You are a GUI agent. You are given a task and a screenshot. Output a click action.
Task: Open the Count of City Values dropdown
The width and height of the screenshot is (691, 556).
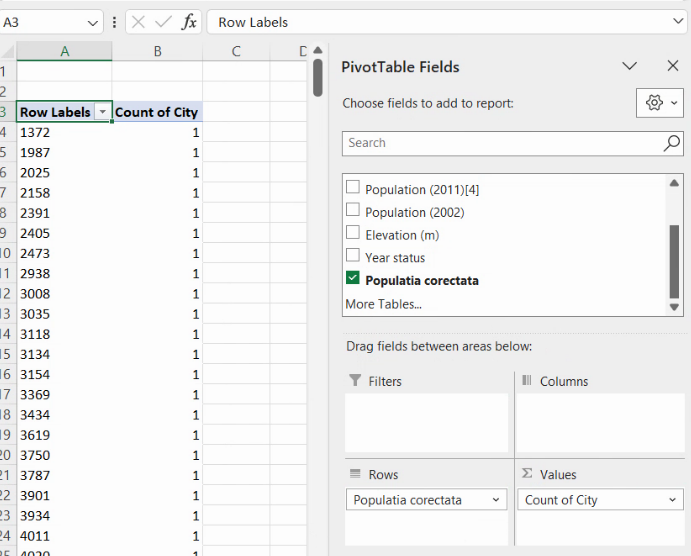point(672,500)
